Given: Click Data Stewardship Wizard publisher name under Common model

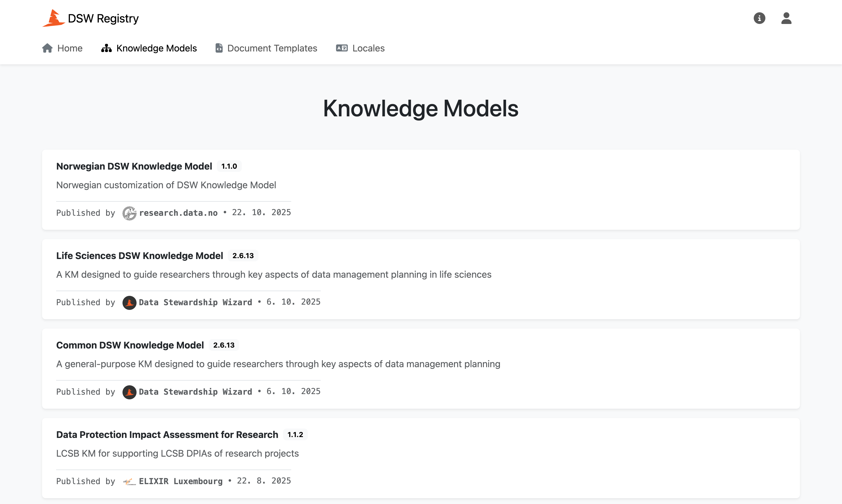Looking at the screenshot, I should [196, 391].
